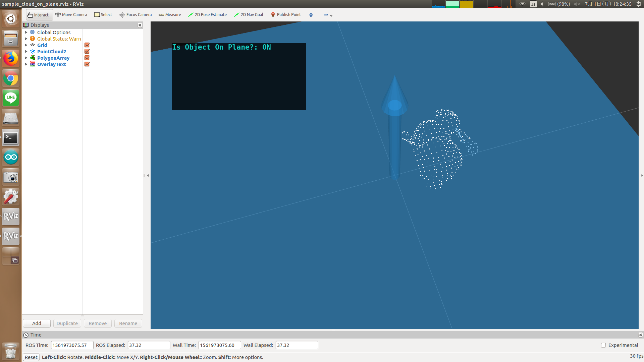Screen dimensions: 644x362
Task: Select the OverlayText display item
Action: point(52,64)
